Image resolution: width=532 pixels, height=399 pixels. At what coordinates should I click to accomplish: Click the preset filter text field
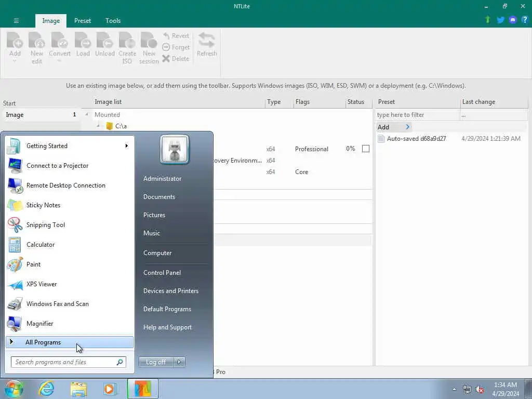pos(417,115)
